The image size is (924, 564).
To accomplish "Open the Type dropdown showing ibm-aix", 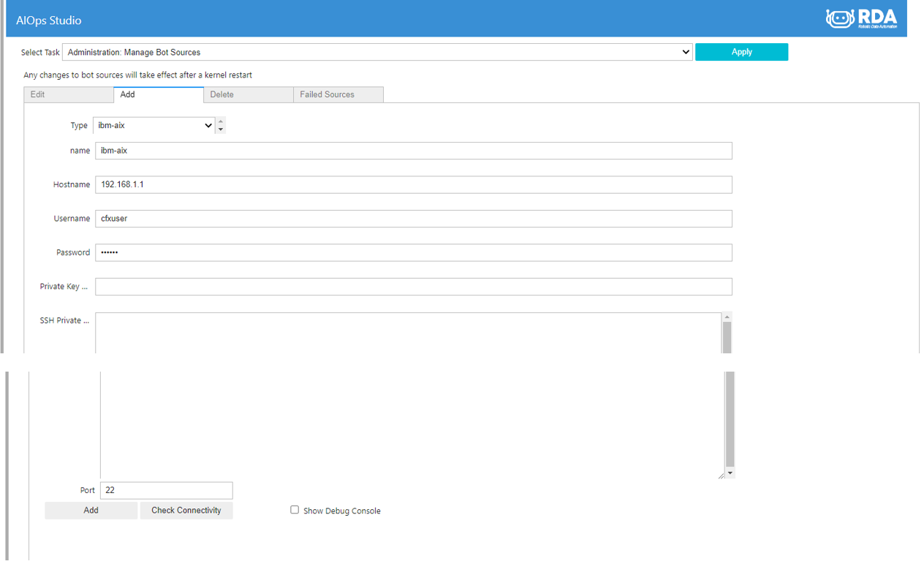I will click(154, 125).
